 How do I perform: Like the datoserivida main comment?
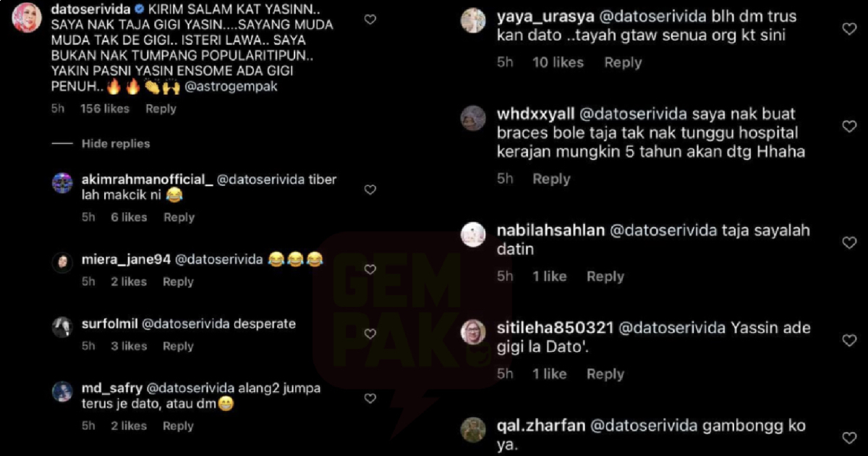(x=370, y=20)
